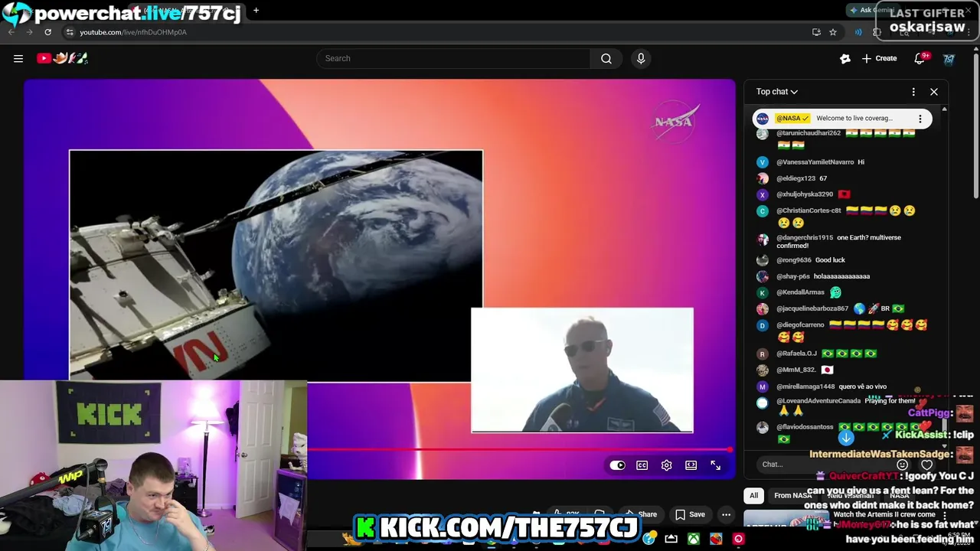Image resolution: width=980 pixels, height=551 pixels.
Task: View site information icon in address bar
Action: (70, 32)
